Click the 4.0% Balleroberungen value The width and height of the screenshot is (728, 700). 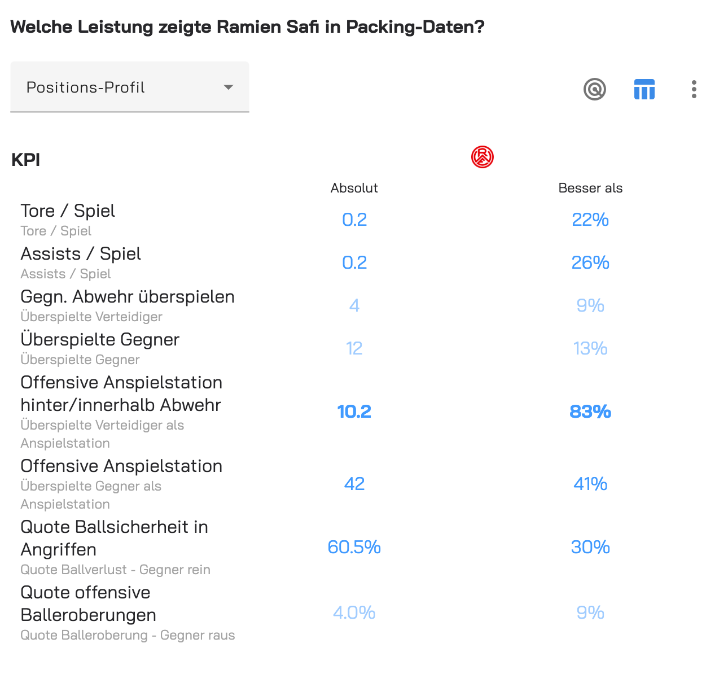click(x=354, y=613)
